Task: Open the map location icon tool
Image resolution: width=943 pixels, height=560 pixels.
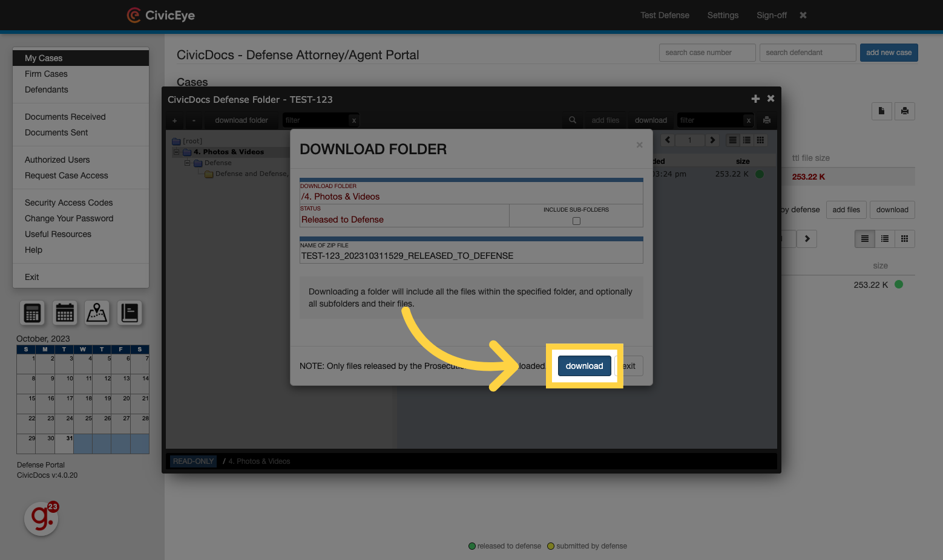Action: click(x=97, y=313)
